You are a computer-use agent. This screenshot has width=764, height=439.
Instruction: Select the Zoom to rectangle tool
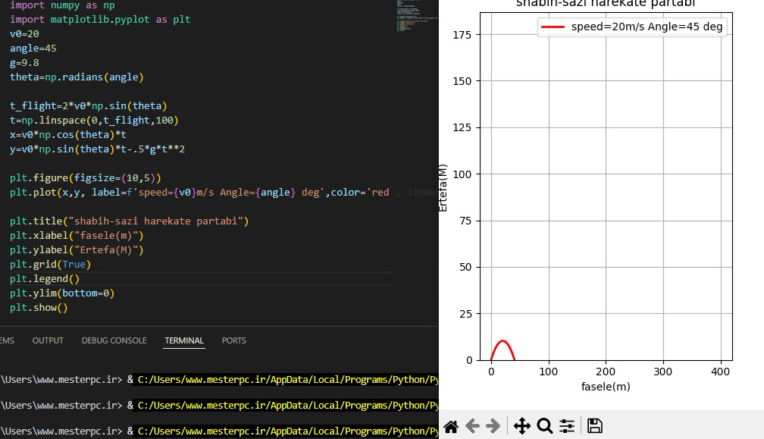(545, 426)
